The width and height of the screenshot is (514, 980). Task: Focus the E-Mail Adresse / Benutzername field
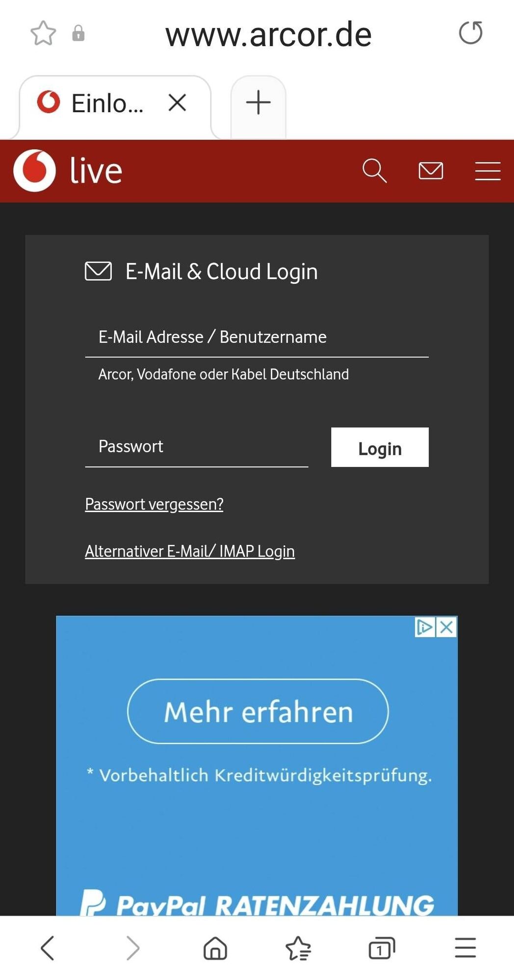[x=257, y=337]
